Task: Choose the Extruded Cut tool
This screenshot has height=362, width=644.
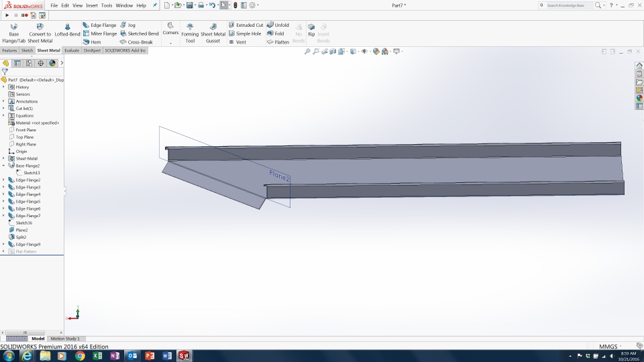Action: tap(246, 25)
